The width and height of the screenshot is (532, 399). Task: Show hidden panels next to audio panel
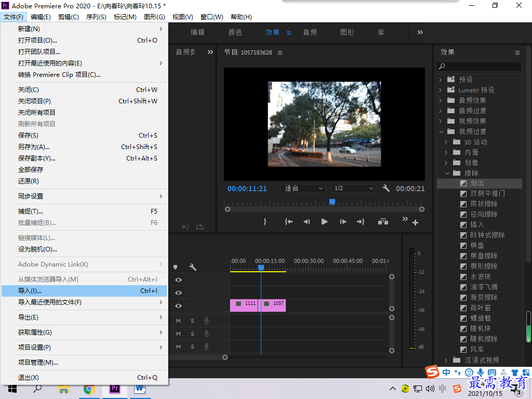click(x=210, y=52)
